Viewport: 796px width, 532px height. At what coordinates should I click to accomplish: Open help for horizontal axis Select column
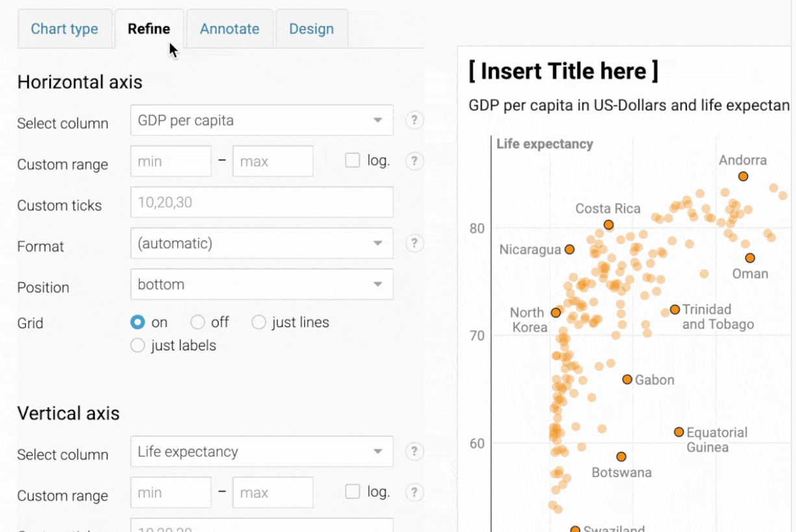[414, 121]
